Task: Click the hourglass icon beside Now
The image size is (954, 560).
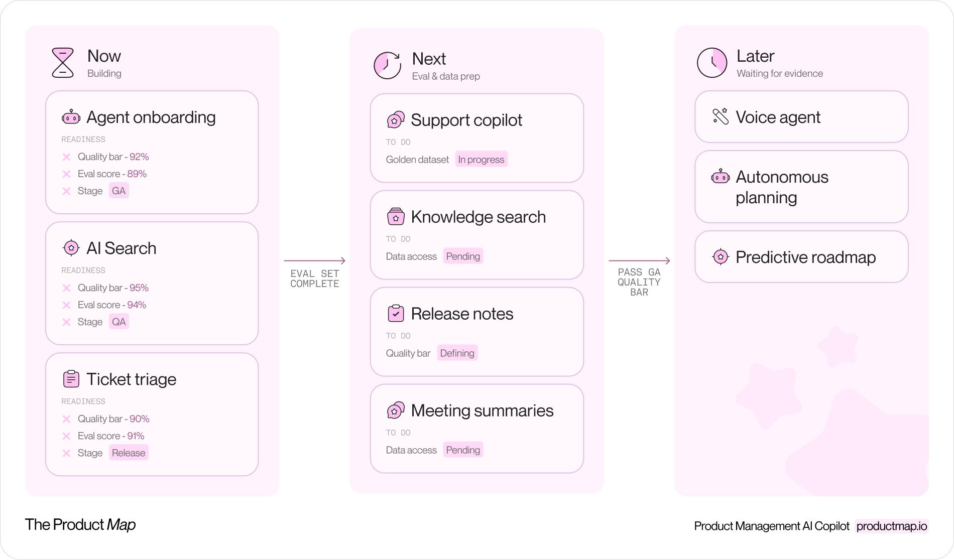Action: (x=63, y=63)
